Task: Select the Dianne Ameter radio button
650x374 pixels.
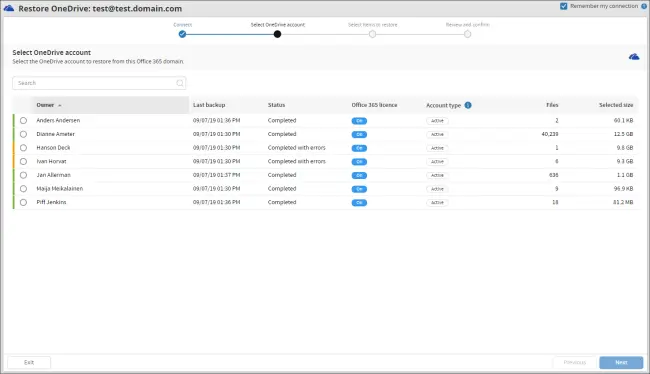Action: (x=23, y=134)
